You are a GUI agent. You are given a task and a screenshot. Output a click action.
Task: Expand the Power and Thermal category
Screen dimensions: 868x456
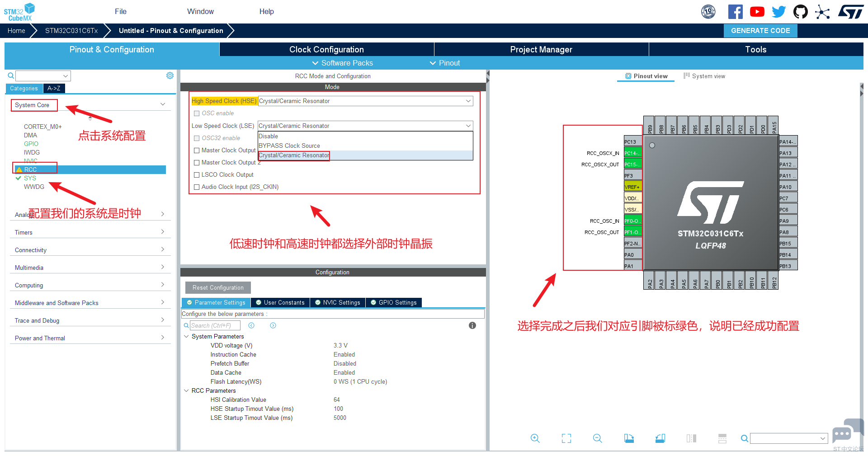163,338
